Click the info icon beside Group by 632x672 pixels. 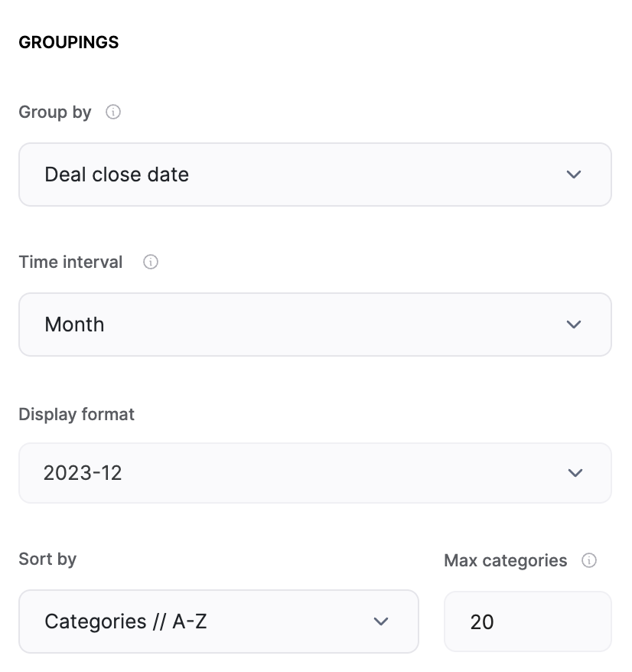[113, 113]
